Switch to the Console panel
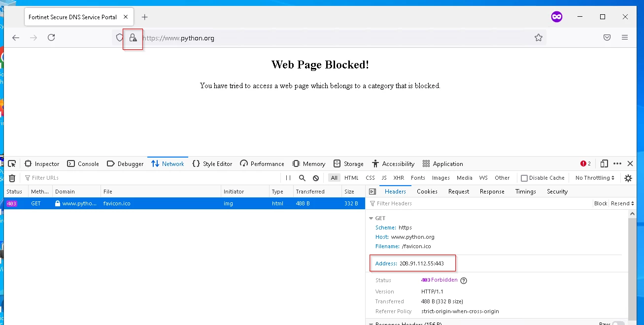644x325 pixels. [83, 164]
